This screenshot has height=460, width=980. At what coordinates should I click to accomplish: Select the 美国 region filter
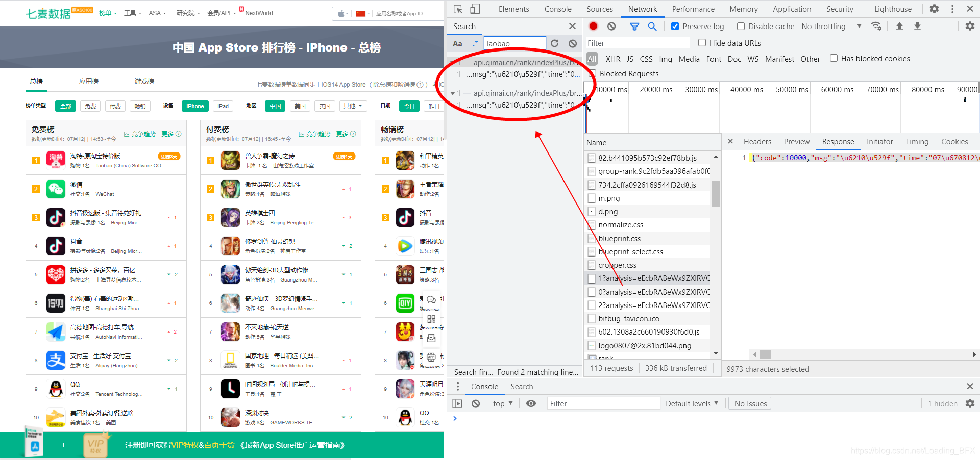point(300,106)
